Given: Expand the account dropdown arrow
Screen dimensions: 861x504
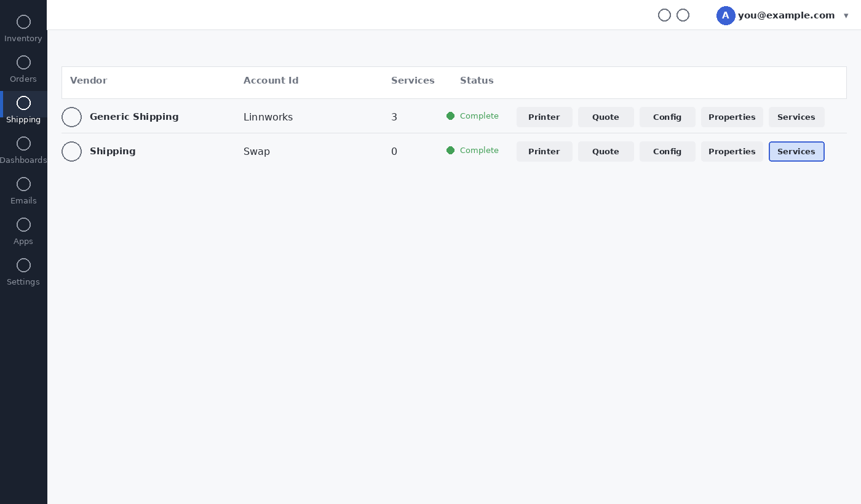Looking at the screenshot, I should 846,16.
